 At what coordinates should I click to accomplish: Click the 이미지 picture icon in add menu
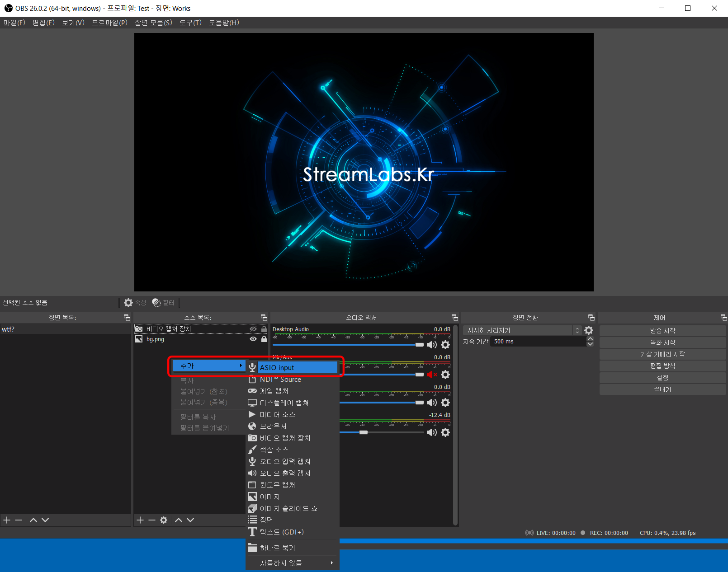click(x=252, y=497)
